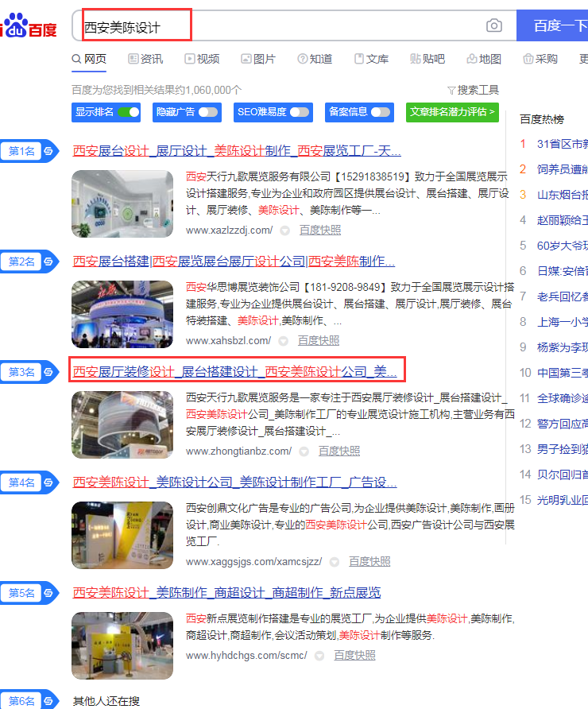Image resolution: width=588 pixels, height=709 pixels.
Task: Open dropdown arrow after www.xaggsjgs.com URL
Action: pyautogui.click(x=335, y=562)
